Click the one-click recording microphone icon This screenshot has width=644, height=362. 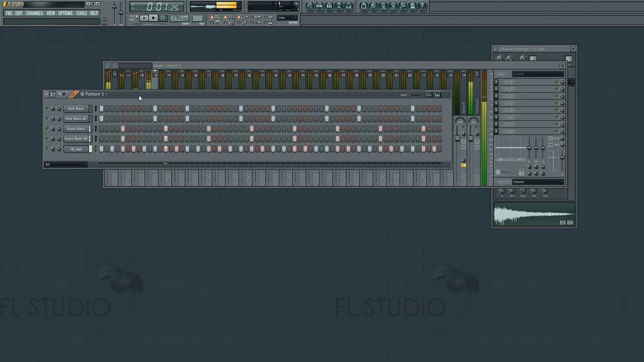(x=403, y=6)
